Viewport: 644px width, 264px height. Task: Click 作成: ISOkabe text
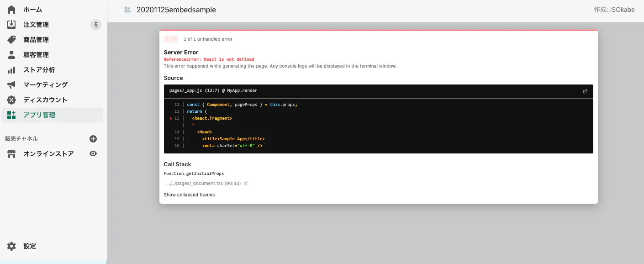(x=614, y=10)
